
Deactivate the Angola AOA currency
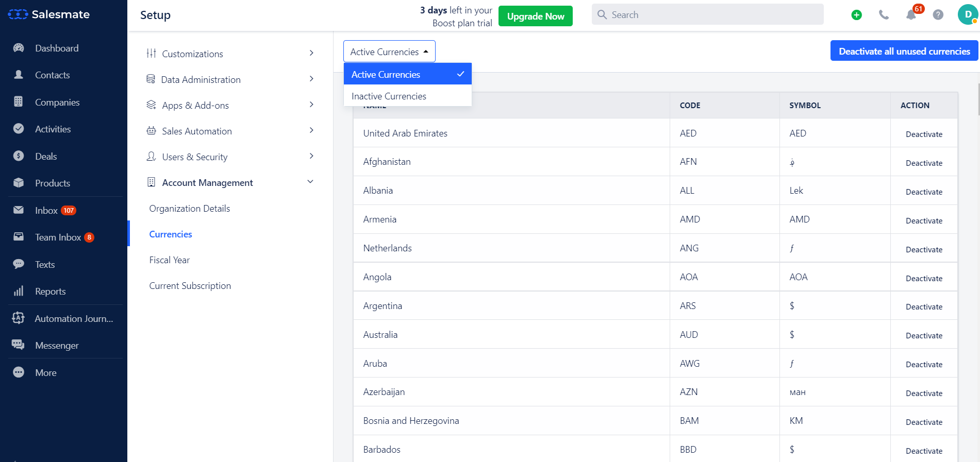pos(924,278)
